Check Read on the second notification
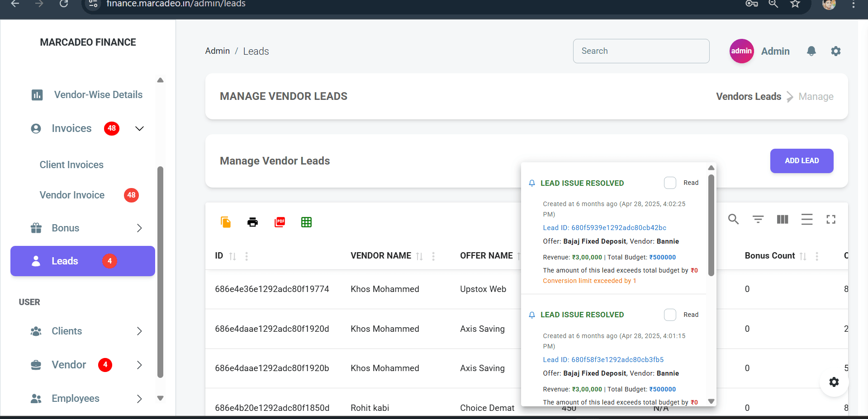Screen dimensions: 868x419 coord(670,315)
